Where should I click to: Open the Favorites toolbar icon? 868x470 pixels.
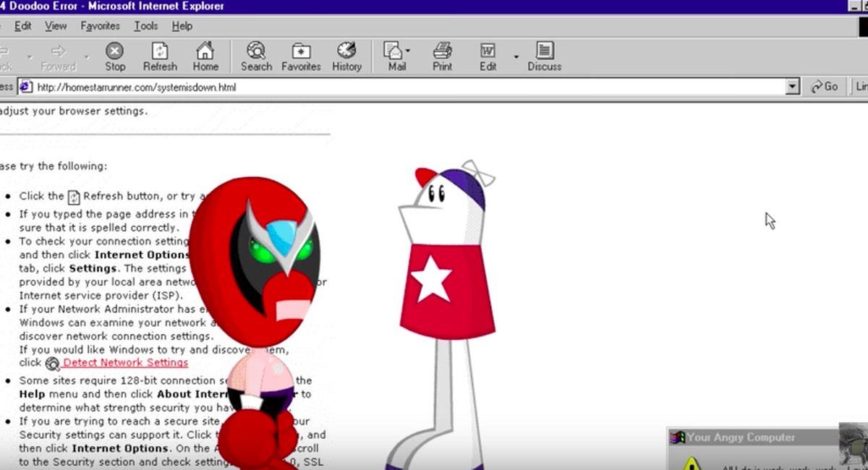[x=301, y=56]
